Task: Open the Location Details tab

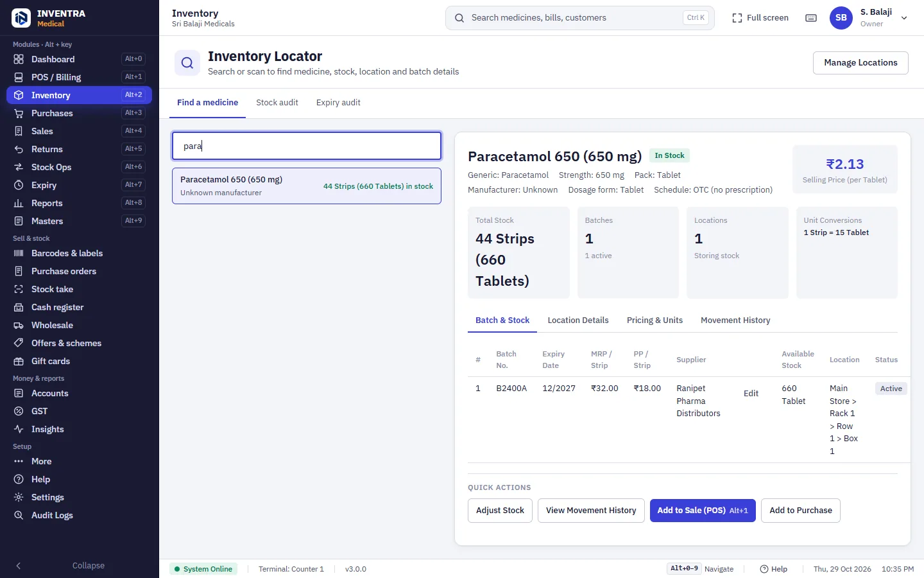Action: pos(578,320)
